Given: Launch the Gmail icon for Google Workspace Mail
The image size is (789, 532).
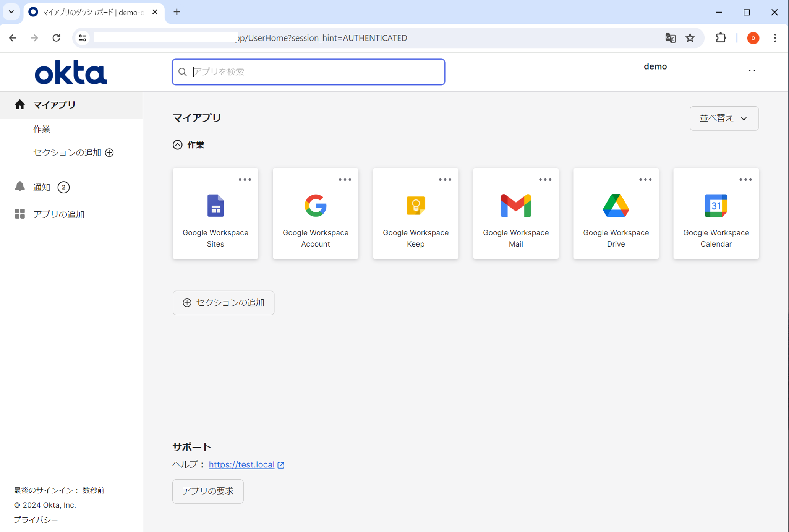Looking at the screenshot, I should 516,206.
